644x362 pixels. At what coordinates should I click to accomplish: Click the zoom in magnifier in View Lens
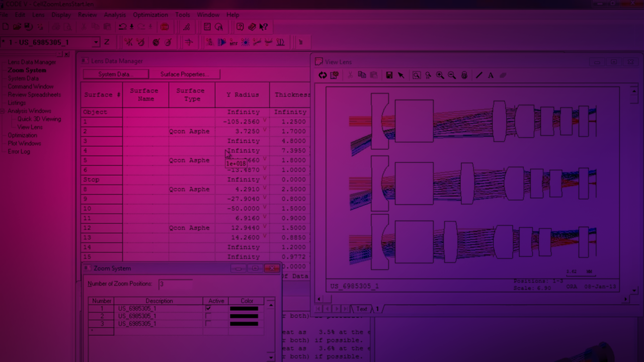coord(440,75)
